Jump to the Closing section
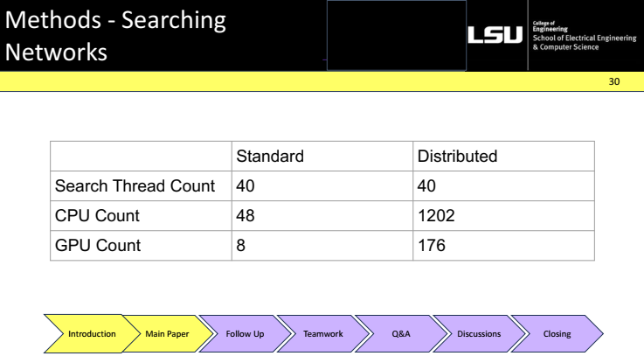644x363 pixels. coord(557,333)
